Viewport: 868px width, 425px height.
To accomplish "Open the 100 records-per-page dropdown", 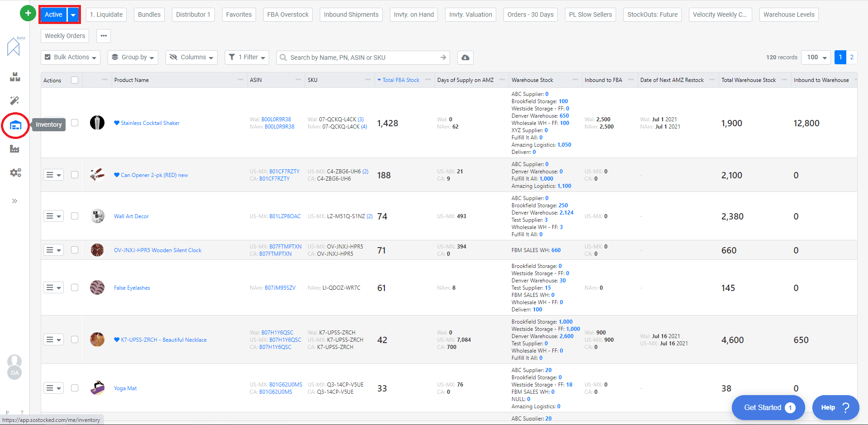I will [x=816, y=57].
